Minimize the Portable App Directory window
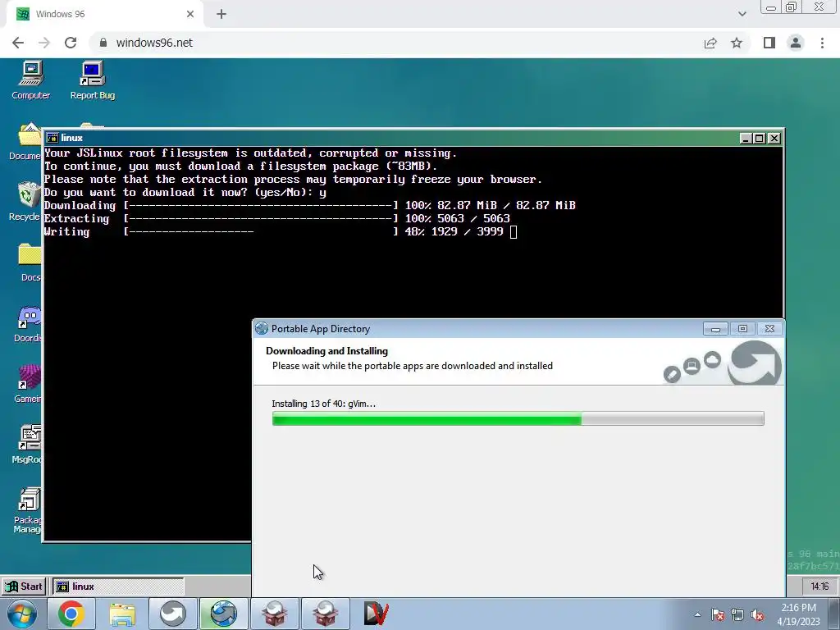 coord(715,328)
